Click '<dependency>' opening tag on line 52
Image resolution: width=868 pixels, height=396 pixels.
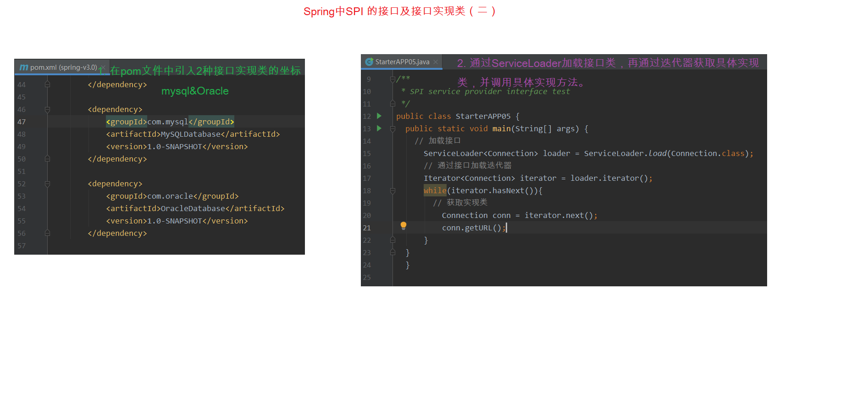point(115,184)
